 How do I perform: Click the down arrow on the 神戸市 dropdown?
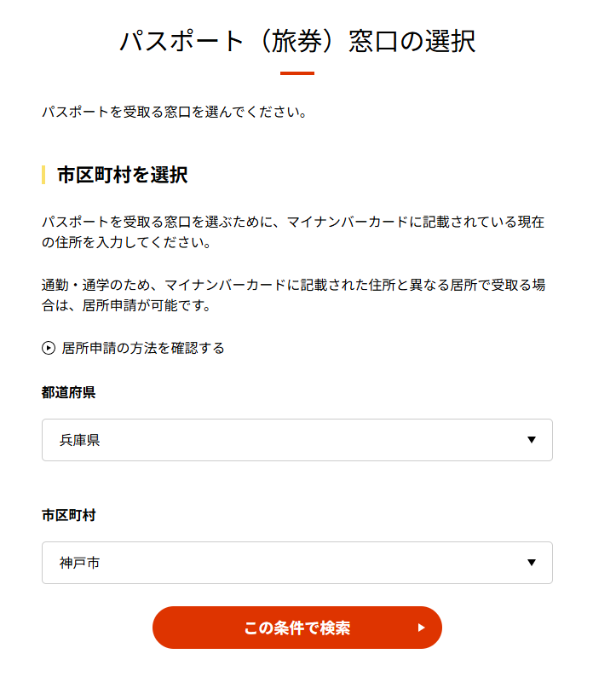[x=532, y=563]
